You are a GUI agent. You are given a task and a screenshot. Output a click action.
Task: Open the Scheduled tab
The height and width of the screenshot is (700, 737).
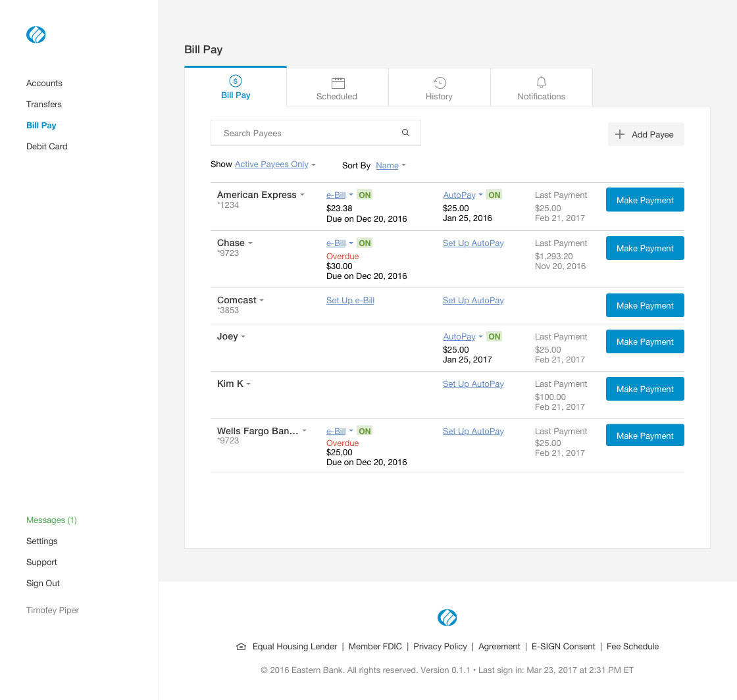coord(337,88)
